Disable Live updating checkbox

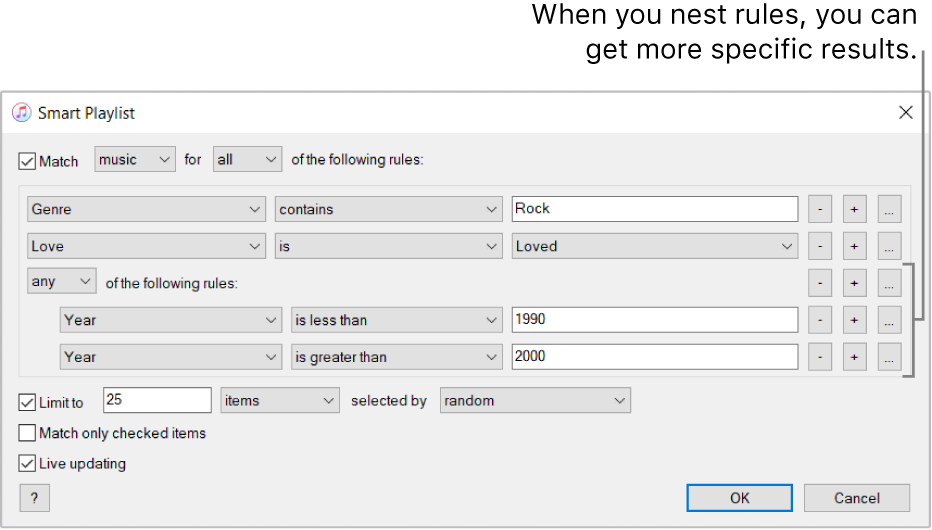(27, 464)
